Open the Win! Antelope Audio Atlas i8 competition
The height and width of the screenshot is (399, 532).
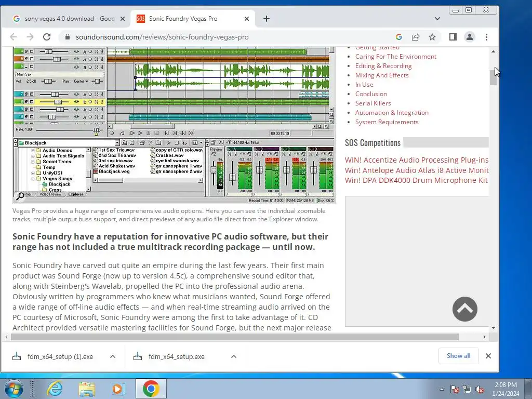[417, 170]
